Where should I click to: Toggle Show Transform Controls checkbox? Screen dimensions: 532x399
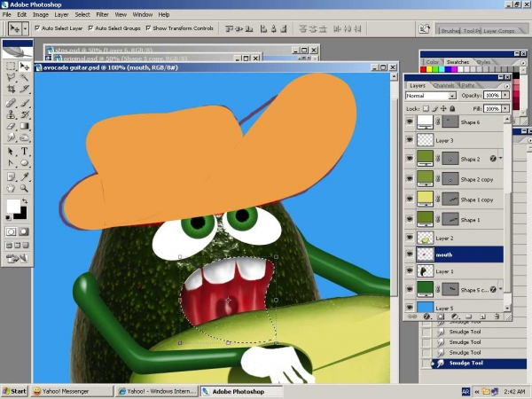(x=148, y=28)
